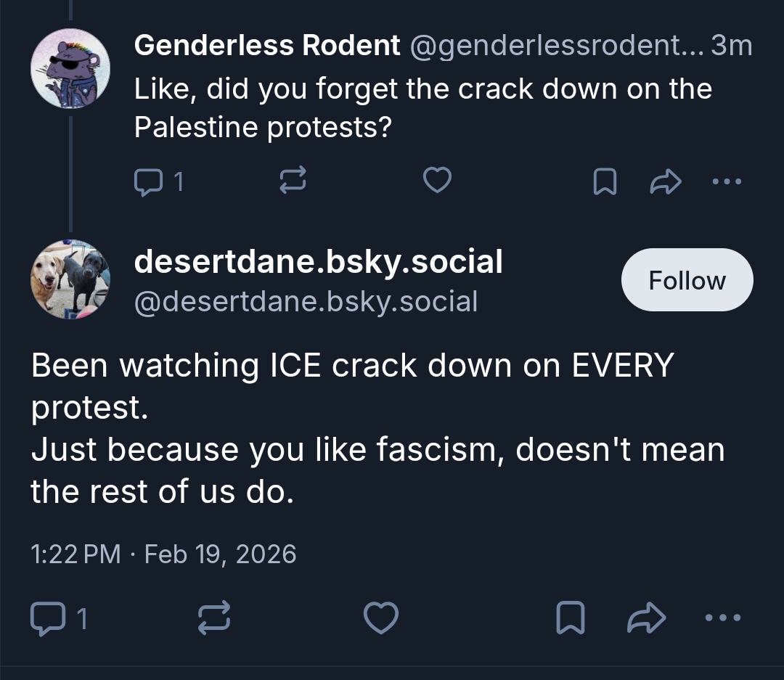Open more options on Genderless Rodent's post
This screenshot has height=680, width=784.
tap(727, 181)
